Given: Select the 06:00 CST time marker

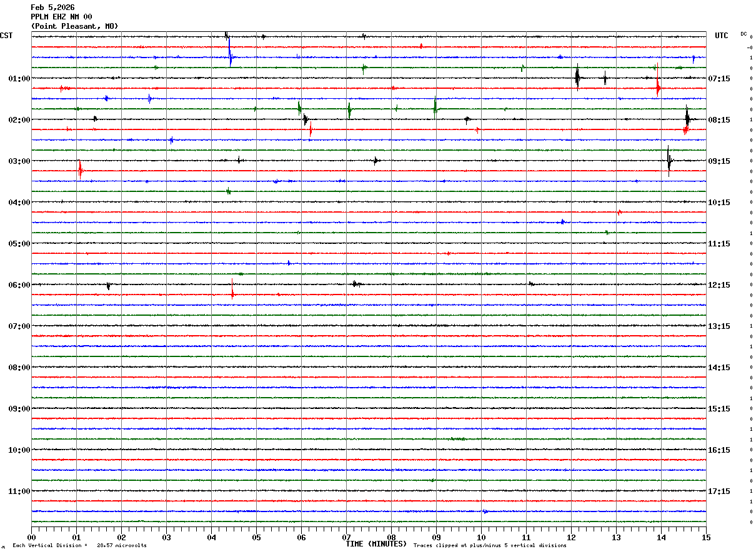Looking at the screenshot, I should coord(19,285).
